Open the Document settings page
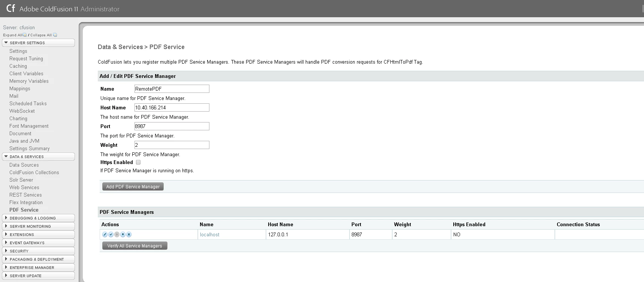This screenshot has height=282, width=644. point(20,133)
